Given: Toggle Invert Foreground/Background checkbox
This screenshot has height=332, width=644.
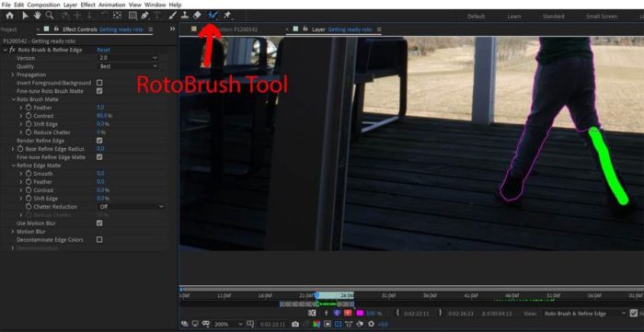Looking at the screenshot, I should (x=99, y=83).
